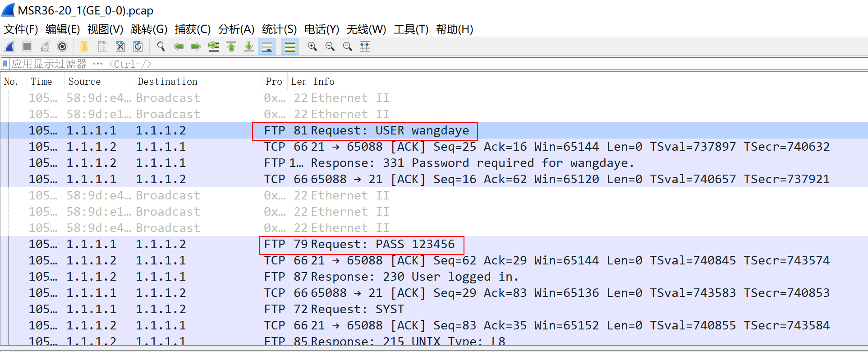Click the start capture shark fin icon
The width and height of the screenshot is (868, 352).
pos(9,46)
